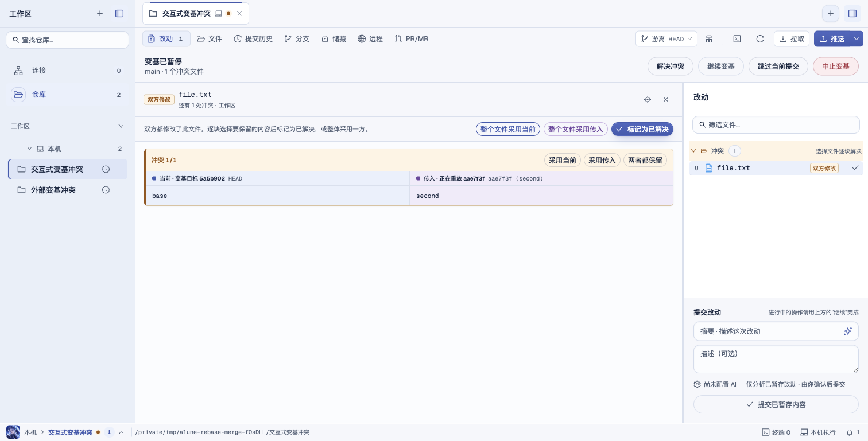Toggle the right side panel icon

coord(852,13)
